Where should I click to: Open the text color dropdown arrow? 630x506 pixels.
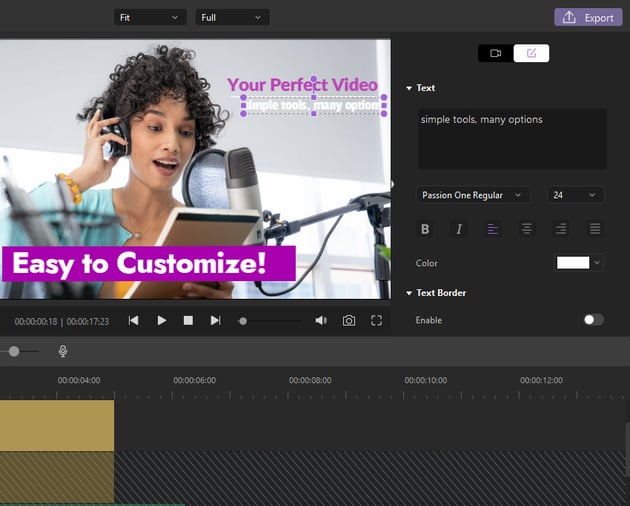pyautogui.click(x=597, y=263)
